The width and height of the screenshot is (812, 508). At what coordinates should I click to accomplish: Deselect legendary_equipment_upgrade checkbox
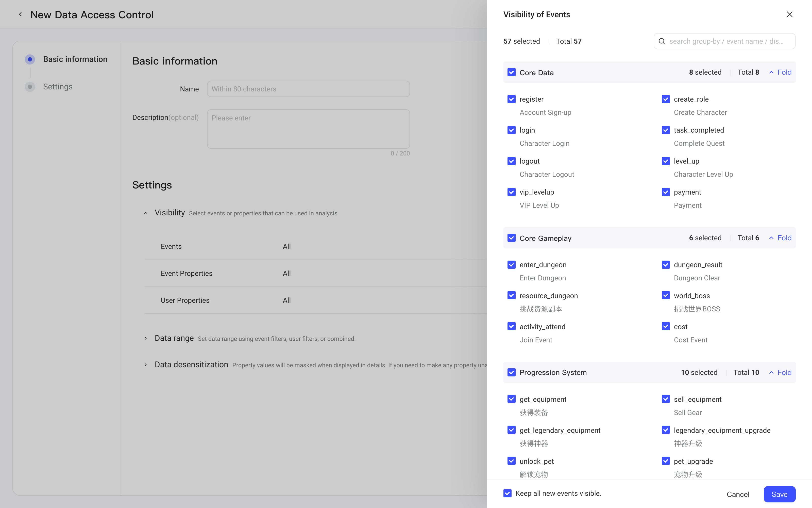(x=666, y=430)
